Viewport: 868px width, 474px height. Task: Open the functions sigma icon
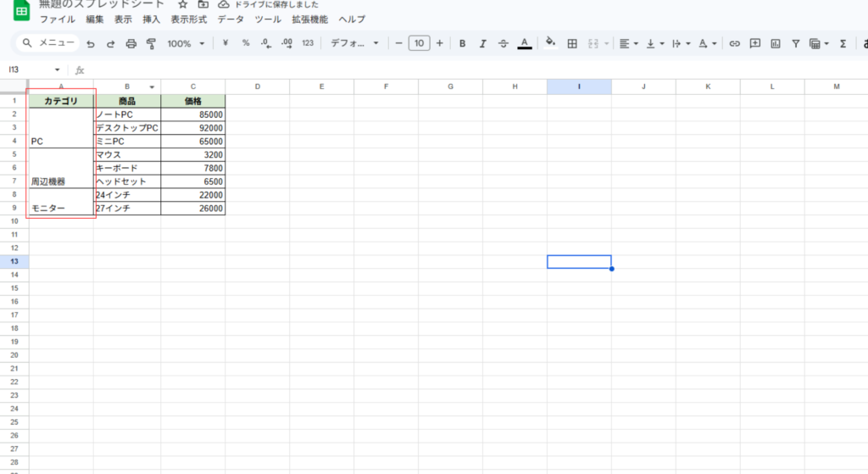point(843,43)
